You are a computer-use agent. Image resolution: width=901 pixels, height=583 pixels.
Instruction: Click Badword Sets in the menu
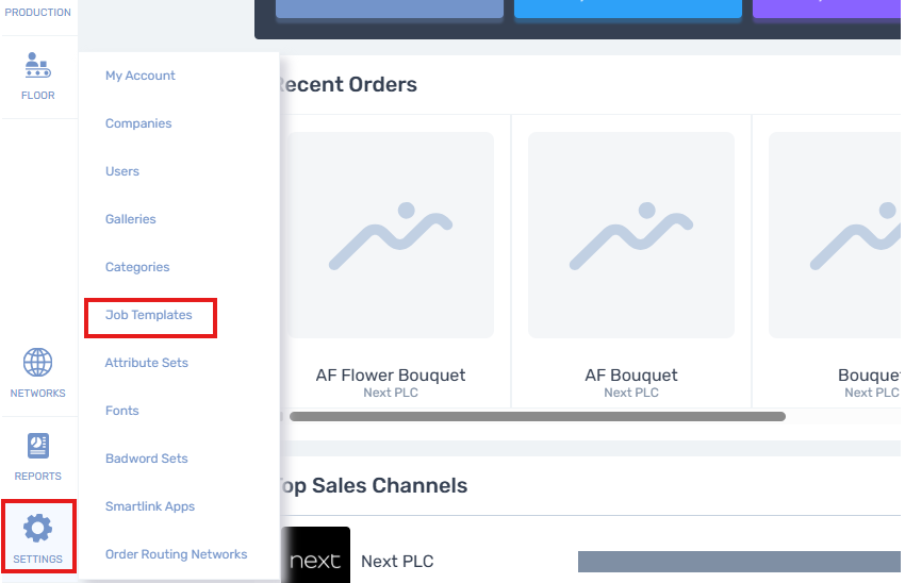pos(146,459)
